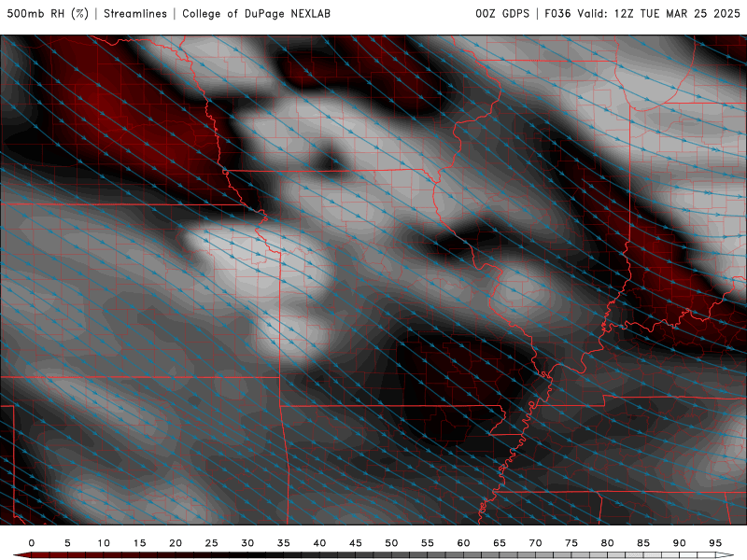Click the color bar label '20'
Image resolution: width=747 pixels, height=560 pixels.
click(176, 543)
